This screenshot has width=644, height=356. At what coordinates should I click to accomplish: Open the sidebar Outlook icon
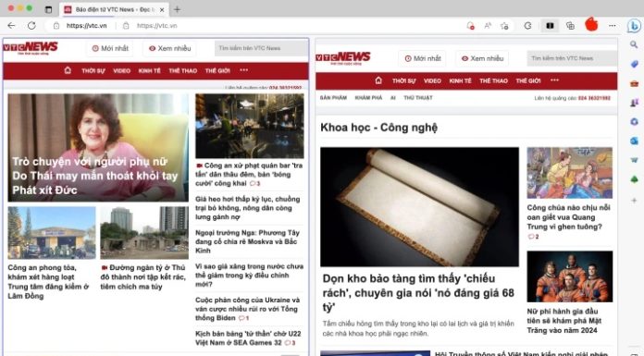(634, 141)
